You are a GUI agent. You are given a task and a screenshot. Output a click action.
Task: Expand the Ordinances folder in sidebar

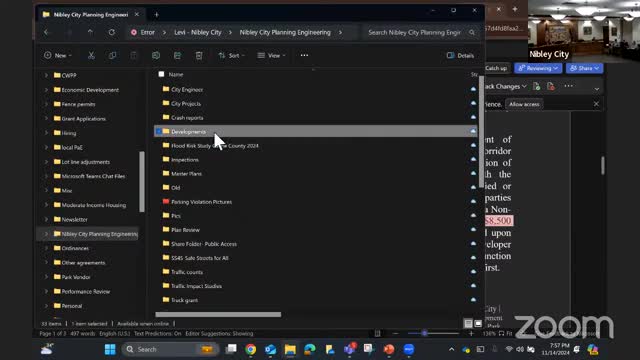46,248
